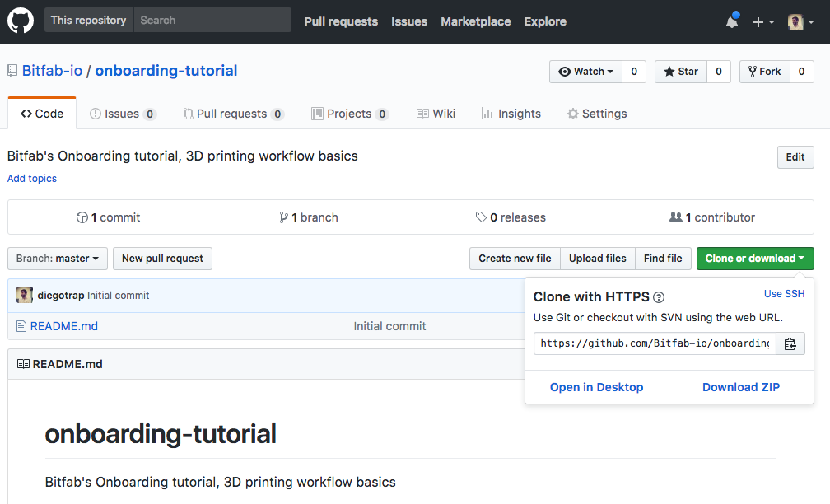The height and width of the screenshot is (504, 830).
Task: Open Initial commit message in README.md row
Action: [x=389, y=326]
